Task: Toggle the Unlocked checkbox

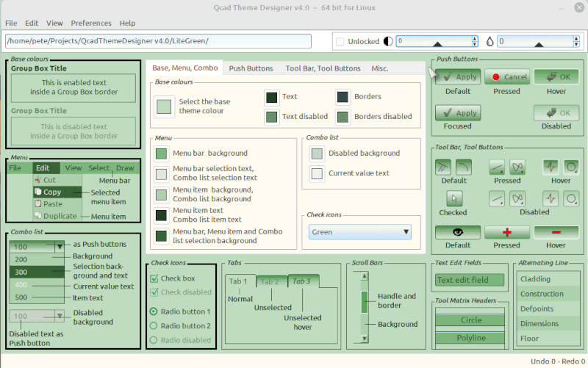Action: [x=340, y=42]
